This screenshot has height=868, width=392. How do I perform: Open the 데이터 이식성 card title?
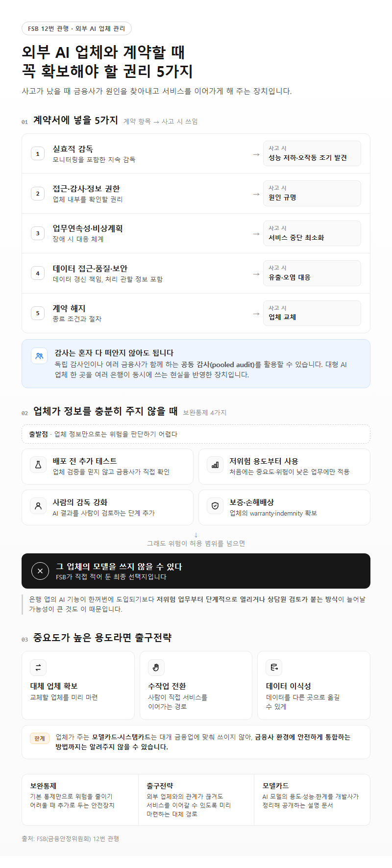pyautogui.click(x=289, y=686)
